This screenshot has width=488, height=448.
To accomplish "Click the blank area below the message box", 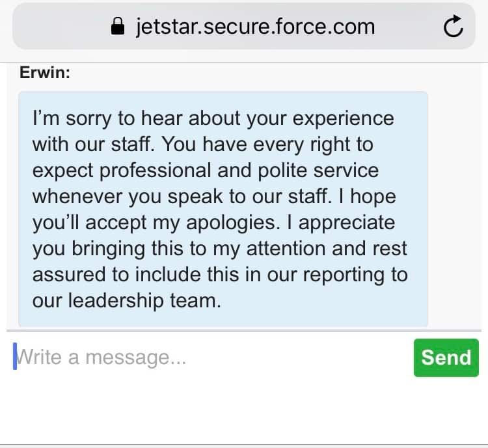I will click(x=244, y=410).
